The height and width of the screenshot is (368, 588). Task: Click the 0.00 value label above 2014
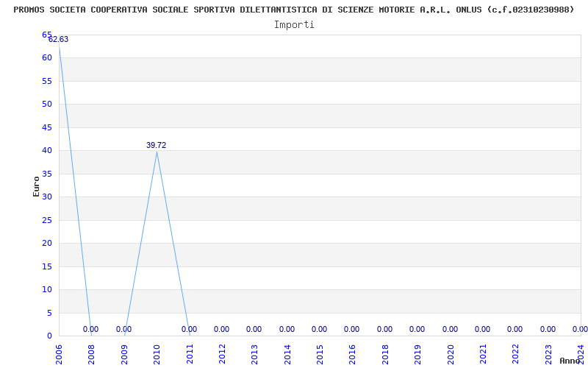[x=287, y=329]
